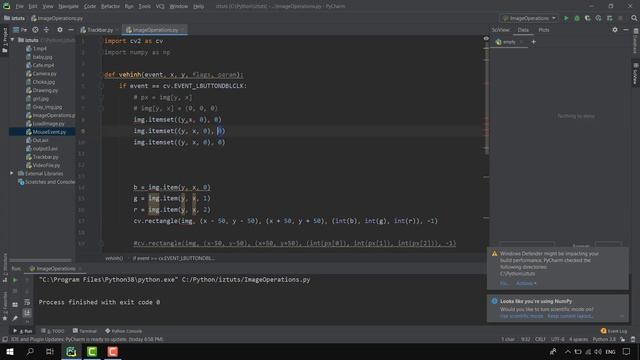Click the wrench icon in Run panel
Viewport: 640px width, 360px height.
point(15,318)
